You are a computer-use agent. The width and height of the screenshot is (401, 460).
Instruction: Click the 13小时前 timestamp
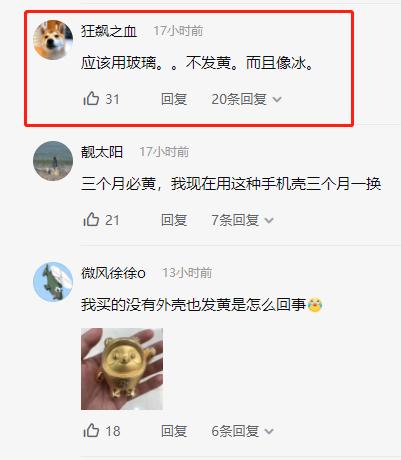click(x=187, y=273)
